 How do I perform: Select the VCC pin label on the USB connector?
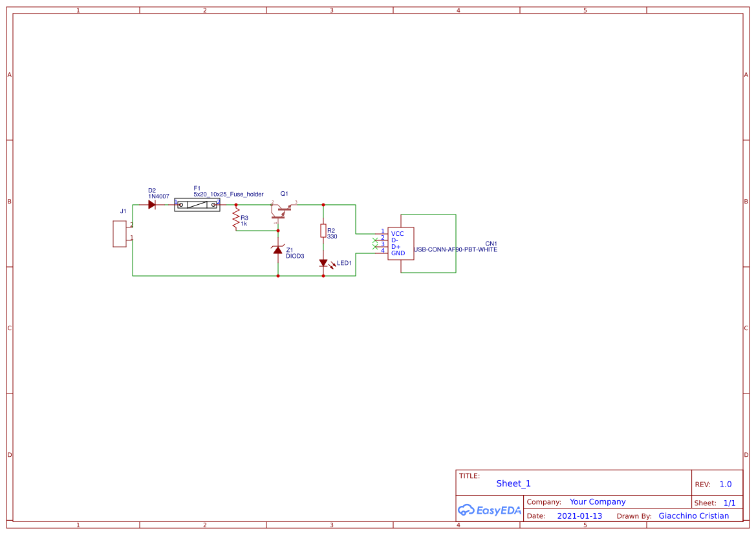(396, 234)
